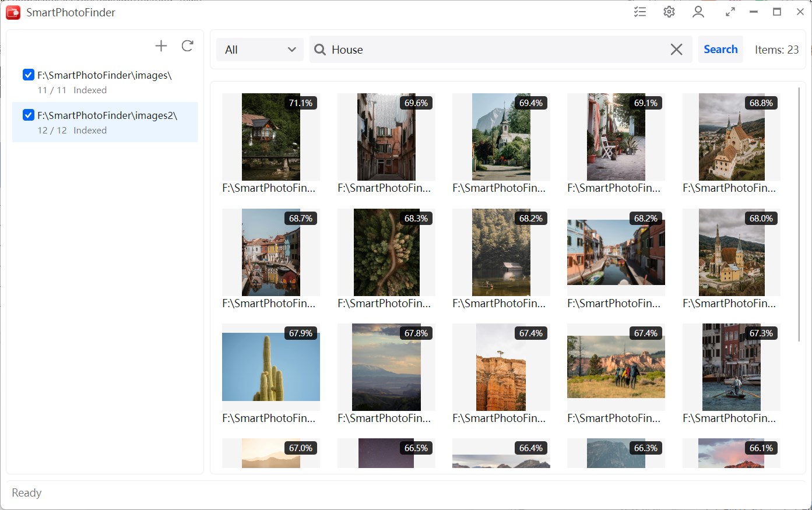Click the magnifier icon in search box
Image resolution: width=812 pixels, height=510 pixels.
[320, 50]
